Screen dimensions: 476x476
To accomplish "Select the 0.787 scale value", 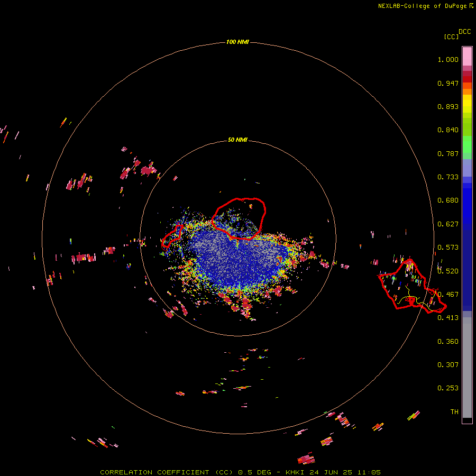I will pyautogui.click(x=448, y=153).
